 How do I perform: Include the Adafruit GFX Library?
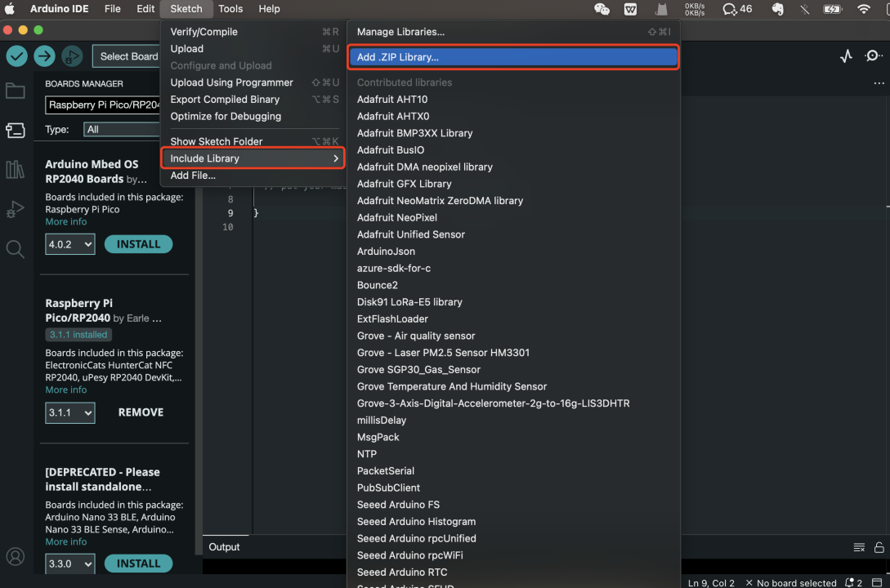513,184
